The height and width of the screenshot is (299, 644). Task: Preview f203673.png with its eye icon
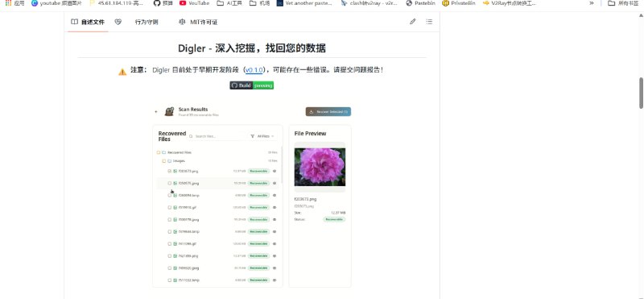(275, 171)
